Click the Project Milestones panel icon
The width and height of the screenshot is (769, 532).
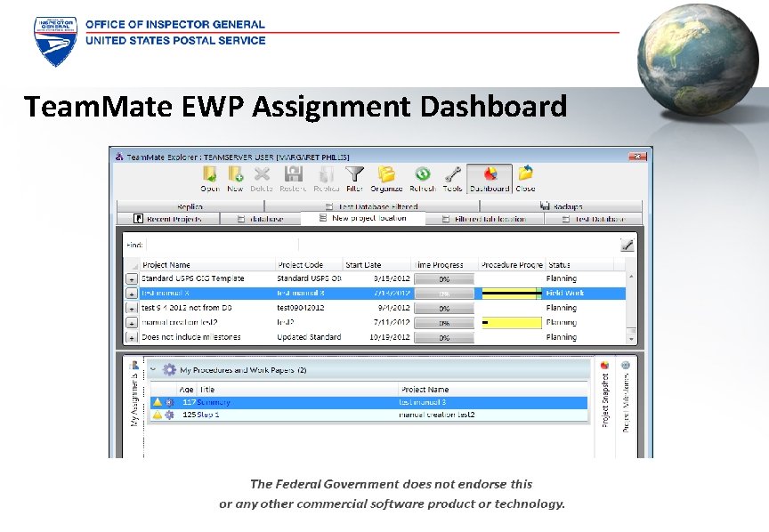626,366
